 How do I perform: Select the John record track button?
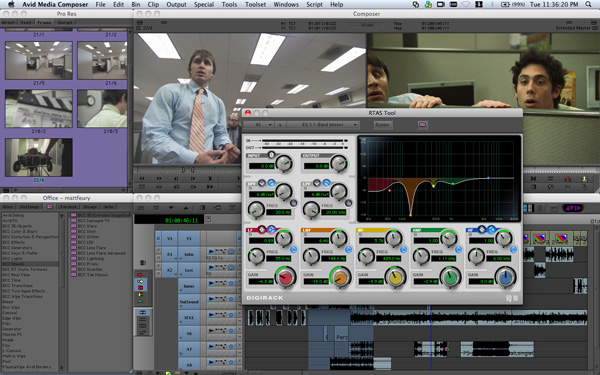click(x=189, y=254)
